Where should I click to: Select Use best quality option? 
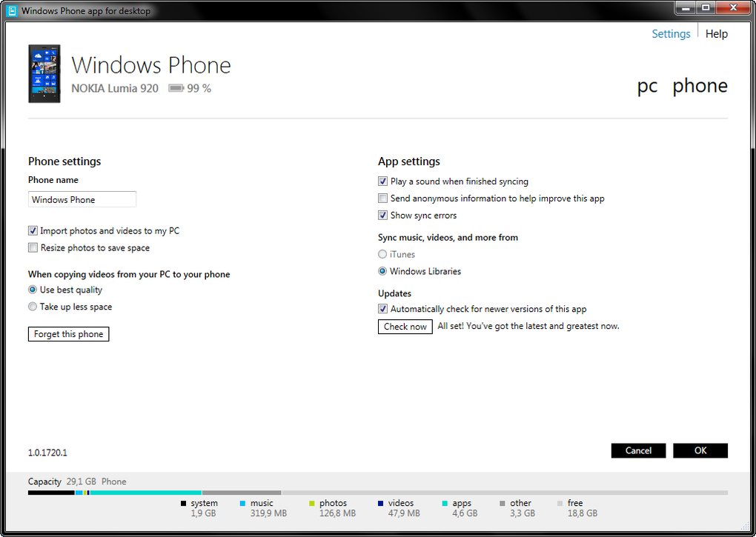pyautogui.click(x=33, y=290)
